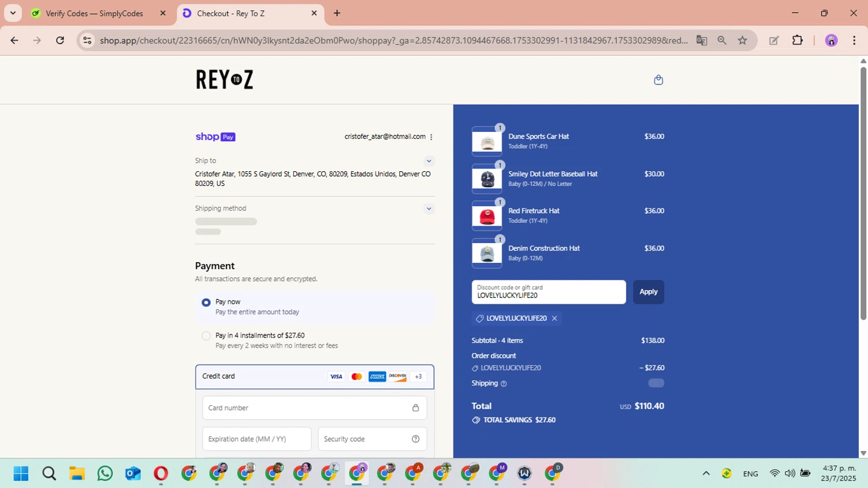Click the Denim Construction Hat thumbnail
The height and width of the screenshot is (488, 868).
[x=487, y=254]
